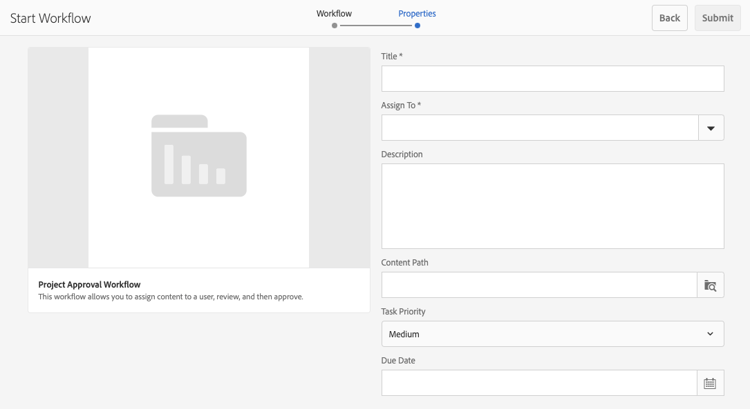Expand the Assign To dropdown arrow
The width and height of the screenshot is (750, 409).
tap(711, 128)
